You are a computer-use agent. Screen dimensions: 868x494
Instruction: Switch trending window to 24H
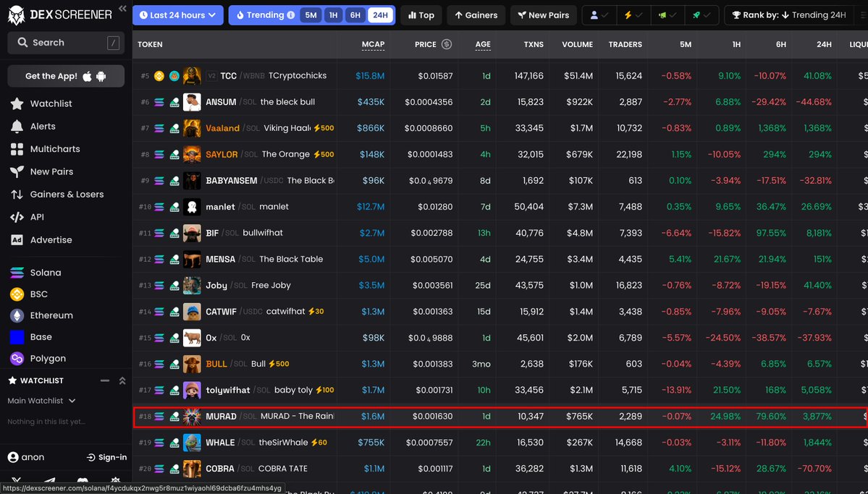pos(380,15)
